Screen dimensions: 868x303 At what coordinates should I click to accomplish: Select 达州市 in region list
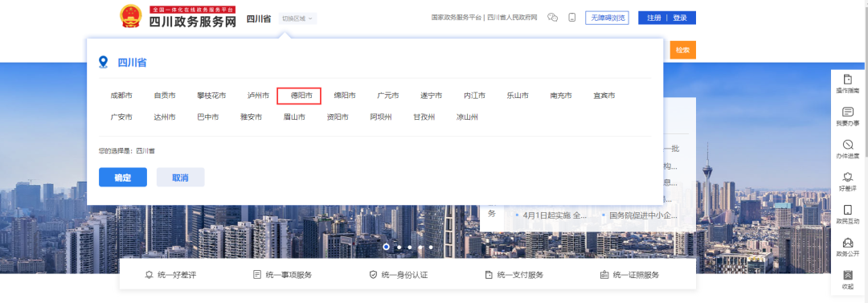click(165, 117)
